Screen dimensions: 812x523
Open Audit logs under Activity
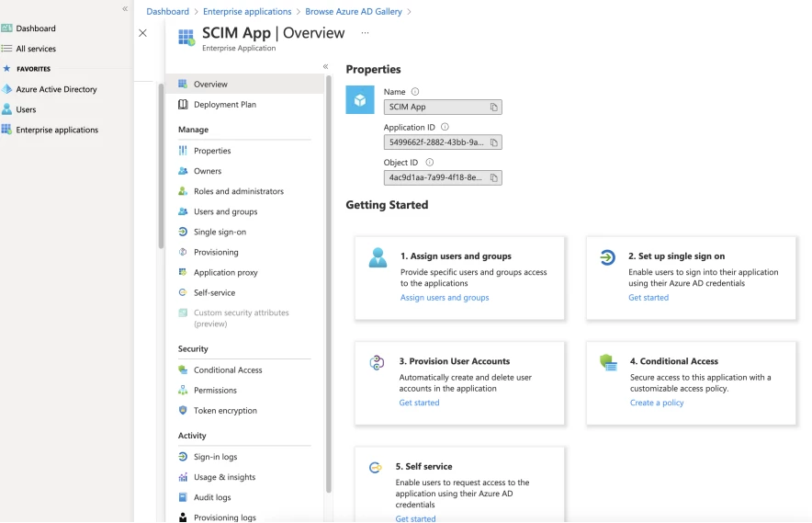(212, 497)
